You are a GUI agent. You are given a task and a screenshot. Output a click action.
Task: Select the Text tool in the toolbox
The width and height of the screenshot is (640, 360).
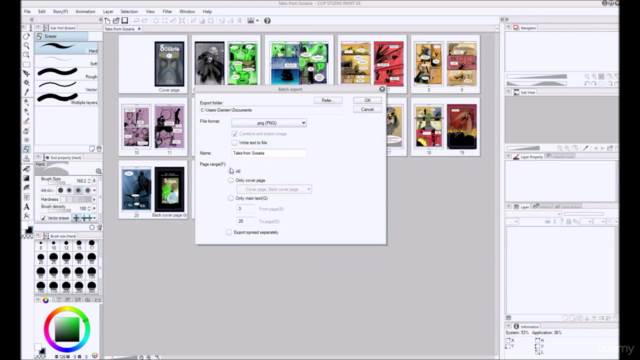[x=27, y=207]
